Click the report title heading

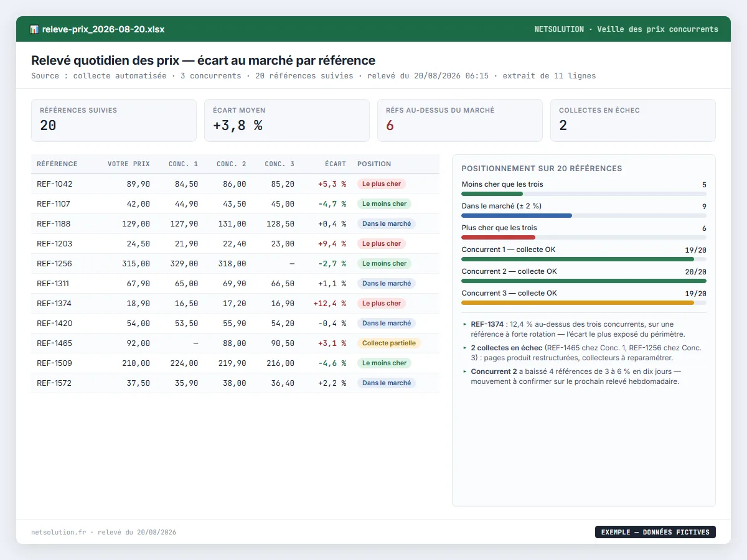click(203, 60)
